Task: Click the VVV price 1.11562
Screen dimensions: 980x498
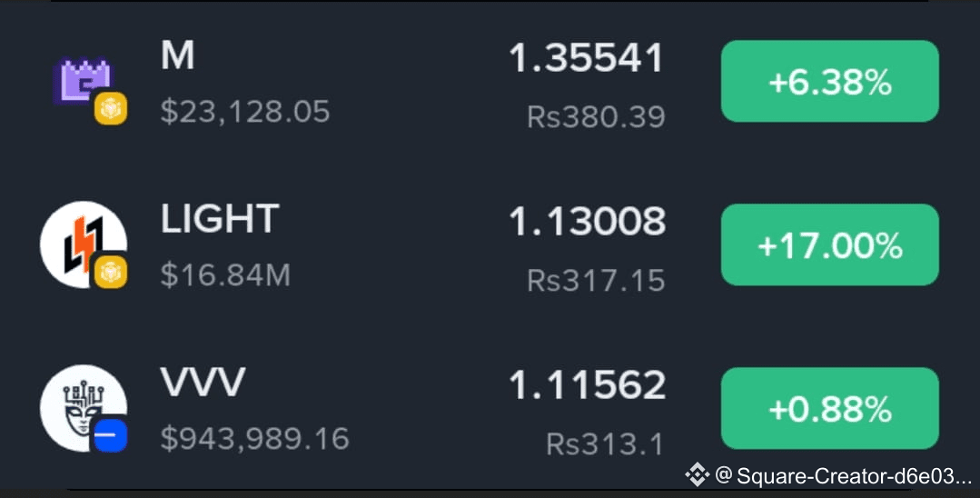Action: tap(586, 385)
